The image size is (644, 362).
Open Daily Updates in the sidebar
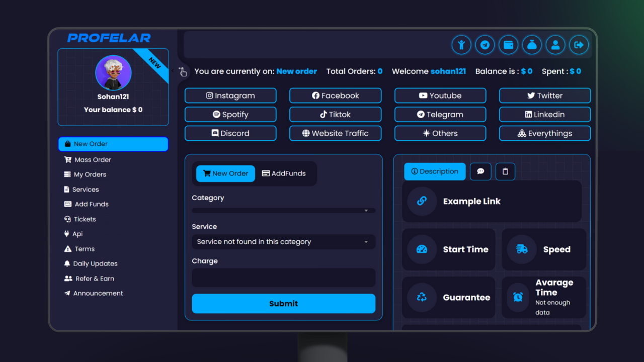click(x=91, y=263)
